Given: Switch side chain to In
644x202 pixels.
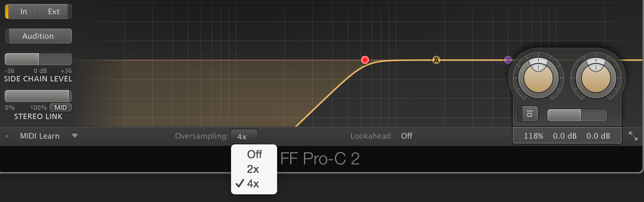Looking at the screenshot, I should click(x=23, y=12).
